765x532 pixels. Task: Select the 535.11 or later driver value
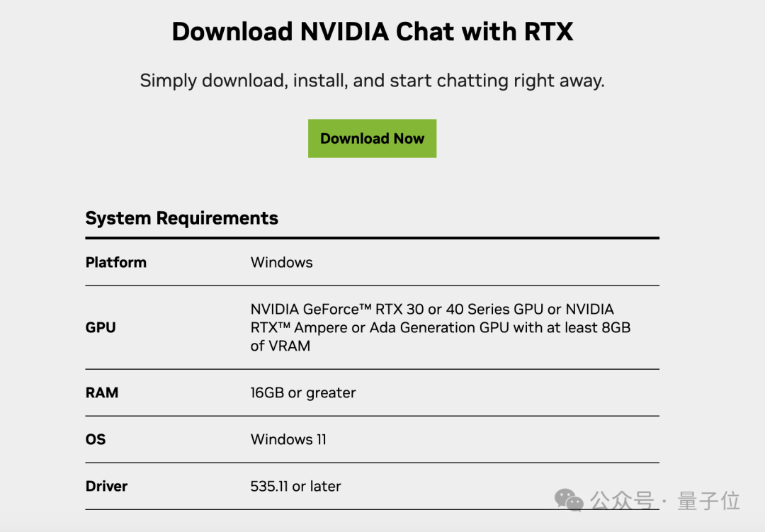(295, 486)
